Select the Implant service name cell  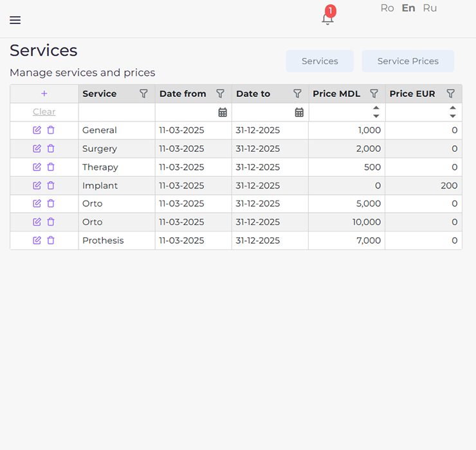[x=117, y=185]
